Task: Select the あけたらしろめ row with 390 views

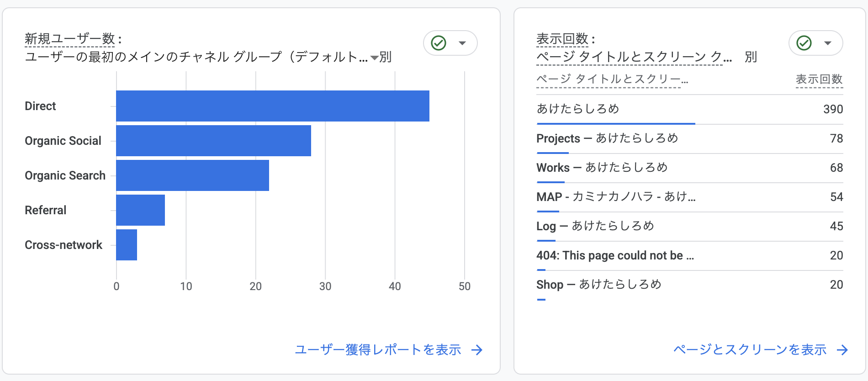Action: (690, 109)
